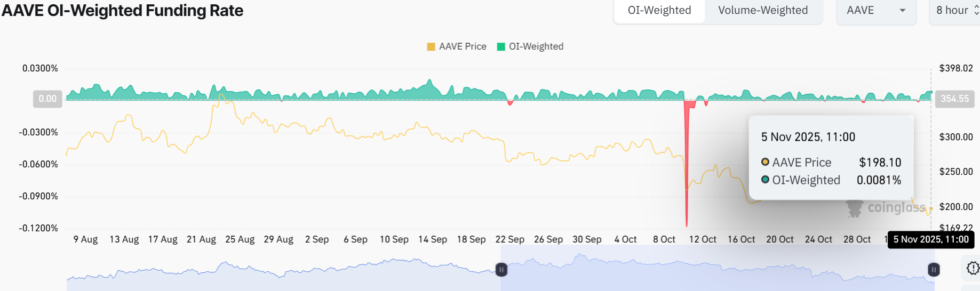Click the yellow dot in chart tooltip
The height and width of the screenshot is (291, 980).
point(765,162)
